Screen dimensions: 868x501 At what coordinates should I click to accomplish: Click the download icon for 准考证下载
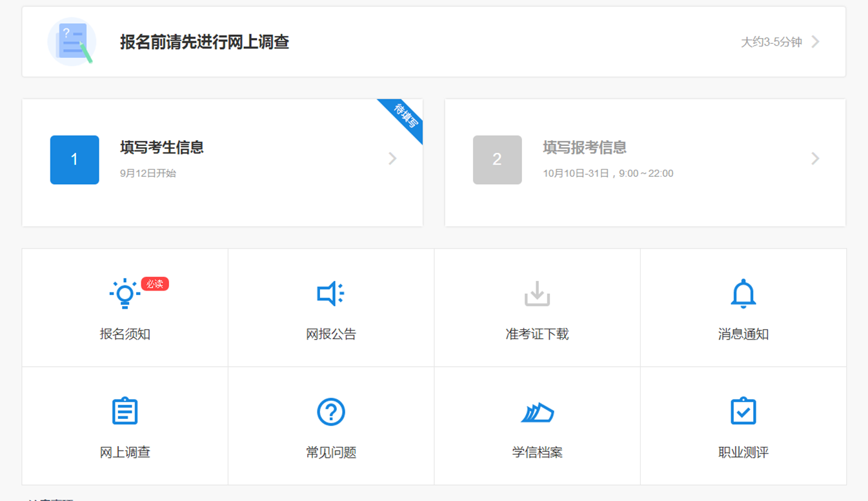tap(537, 294)
